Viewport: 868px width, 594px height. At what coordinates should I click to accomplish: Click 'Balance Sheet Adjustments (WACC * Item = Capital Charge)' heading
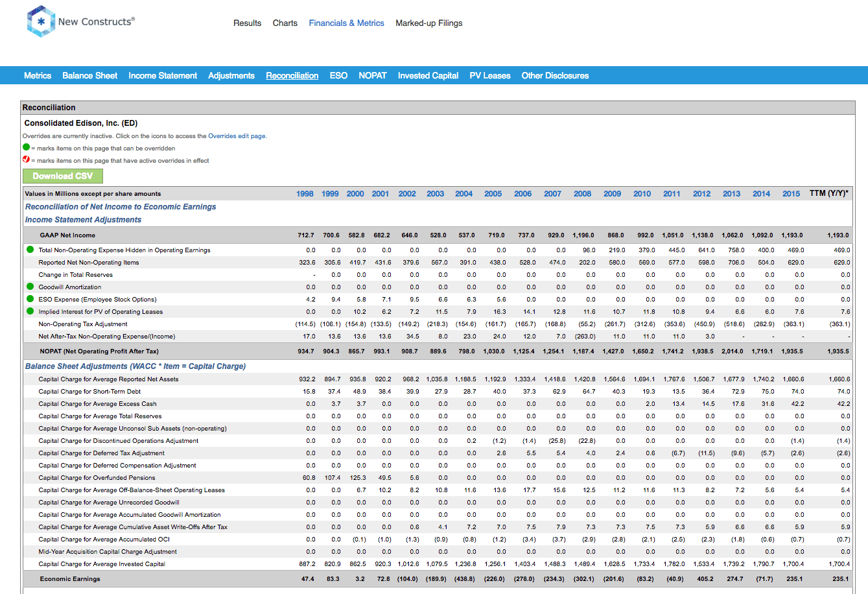point(135,366)
